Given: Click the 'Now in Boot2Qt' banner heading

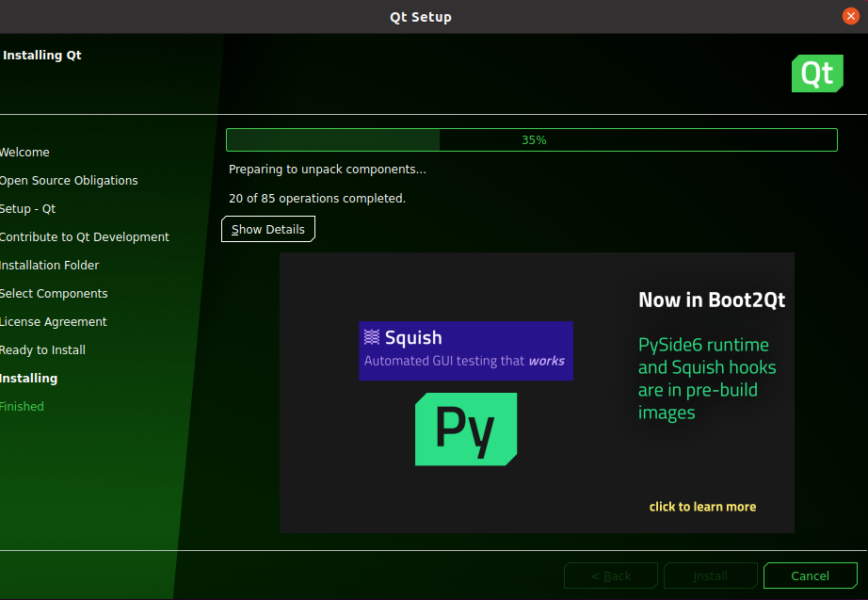Looking at the screenshot, I should click(712, 300).
